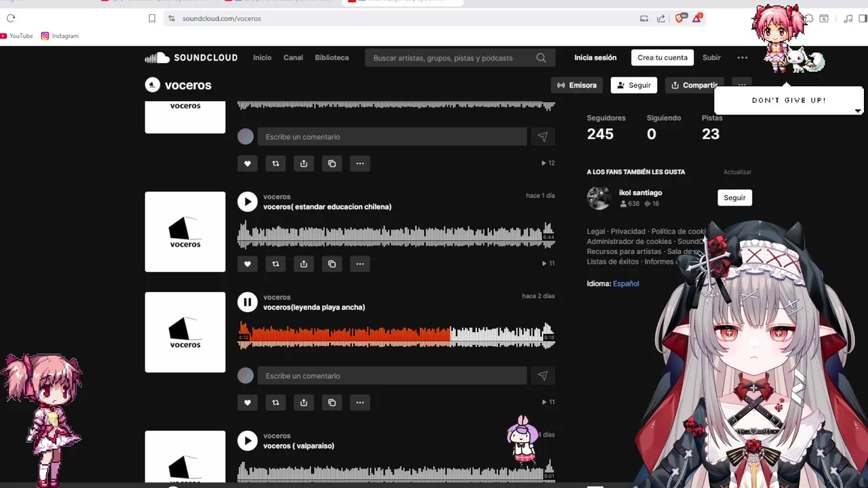Viewport: 868px width, 488px height.
Task: Click the Brave Rewards triangle icon
Action: (x=697, y=18)
